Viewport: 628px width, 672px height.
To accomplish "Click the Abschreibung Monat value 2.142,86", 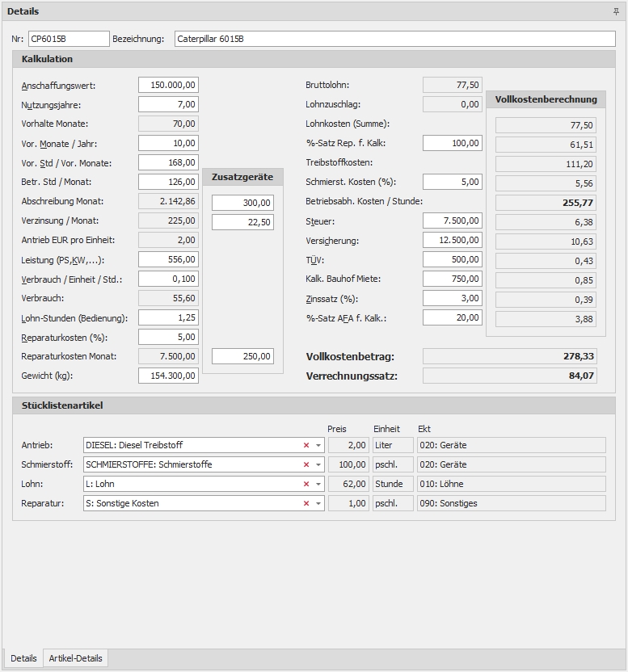I will 168,201.
